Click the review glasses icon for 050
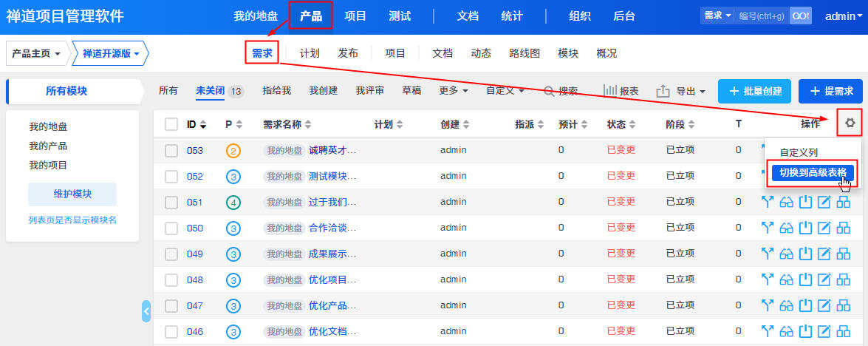 [x=786, y=228]
